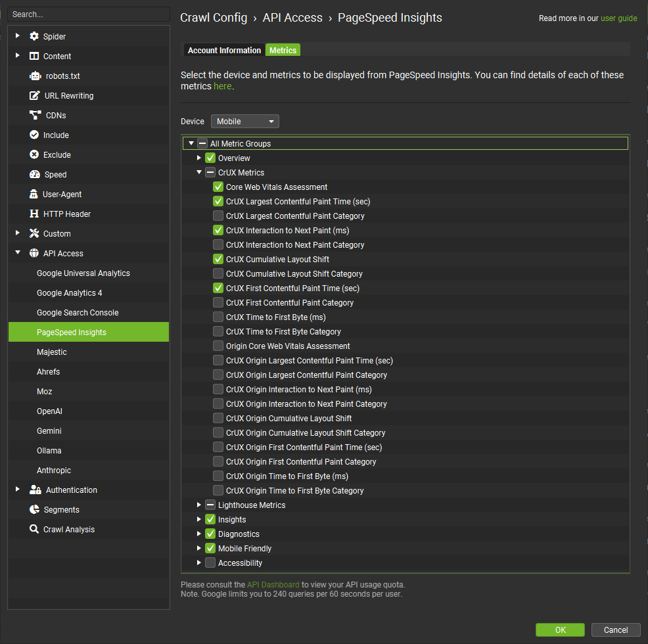Enable CrUX Largest Contentful Paint Category
This screenshot has width=648, height=644.
pyautogui.click(x=218, y=216)
